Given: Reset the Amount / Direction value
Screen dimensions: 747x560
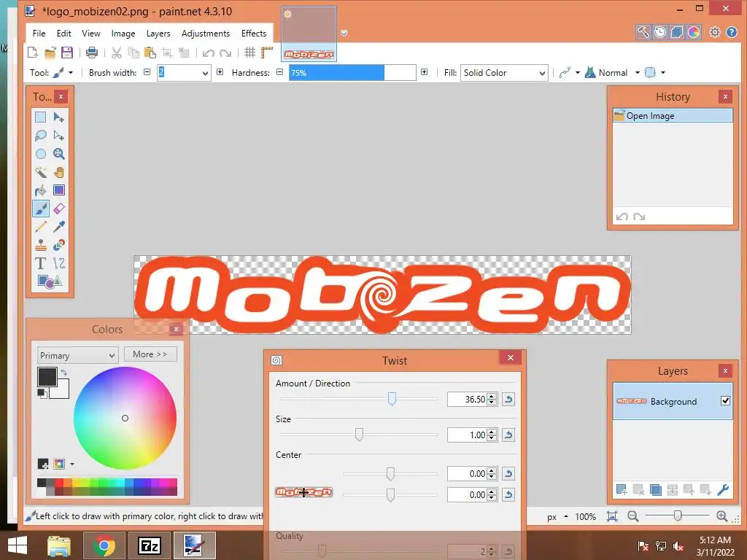Looking at the screenshot, I should (x=508, y=399).
